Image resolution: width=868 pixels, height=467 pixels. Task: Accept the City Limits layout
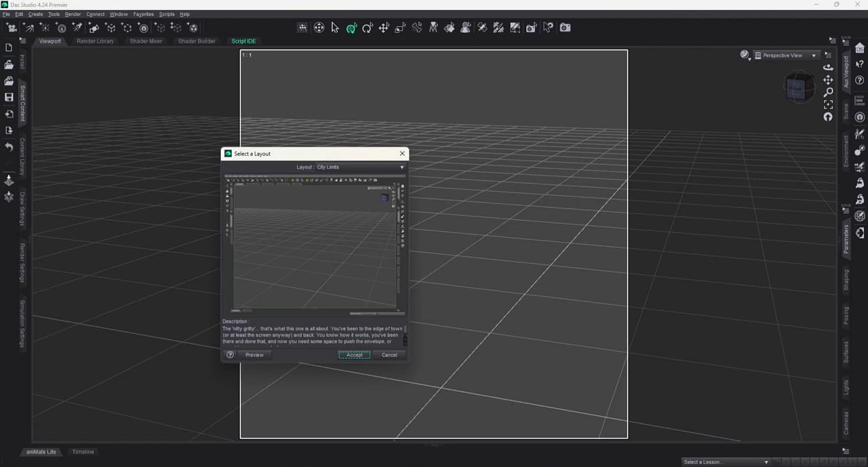[x=354, y=355]
